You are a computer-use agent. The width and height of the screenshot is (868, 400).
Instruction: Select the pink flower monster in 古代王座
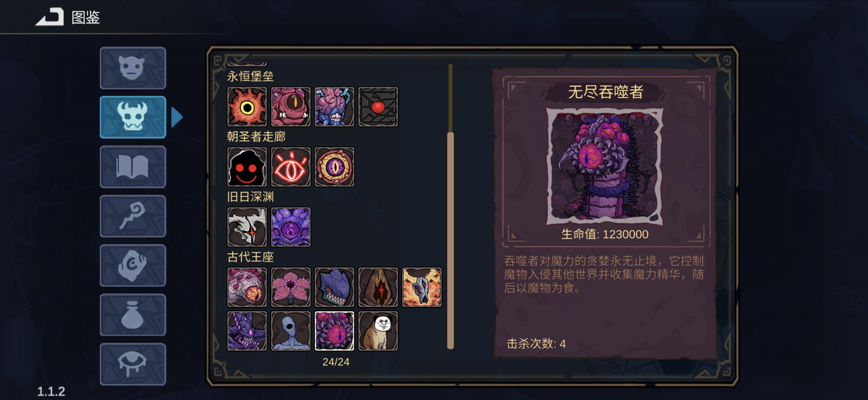coord(291,287)
